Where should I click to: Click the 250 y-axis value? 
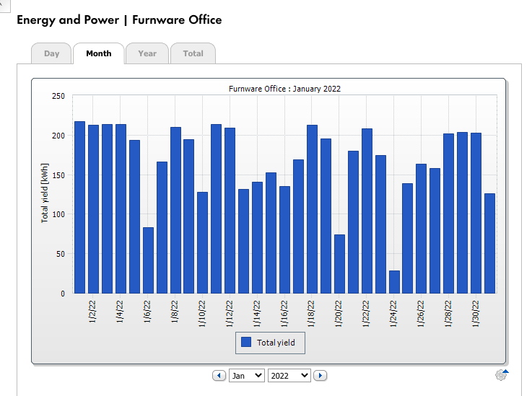[x=58, y=96]
